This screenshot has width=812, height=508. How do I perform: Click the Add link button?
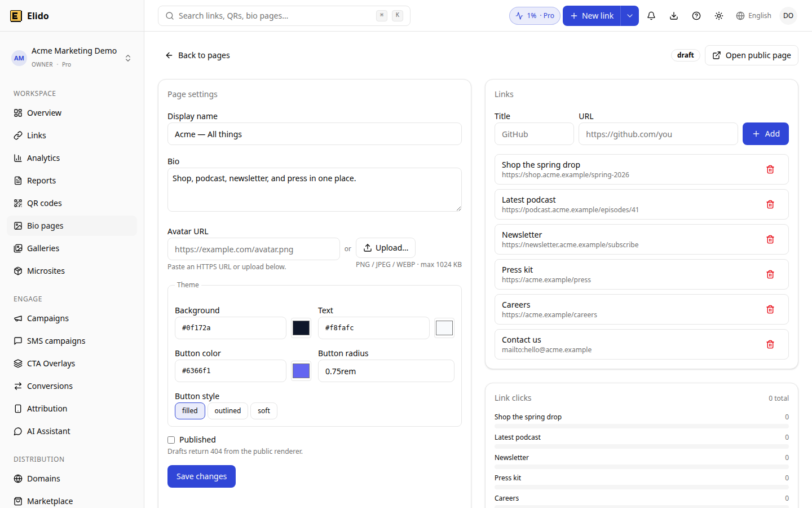[766, 134]
